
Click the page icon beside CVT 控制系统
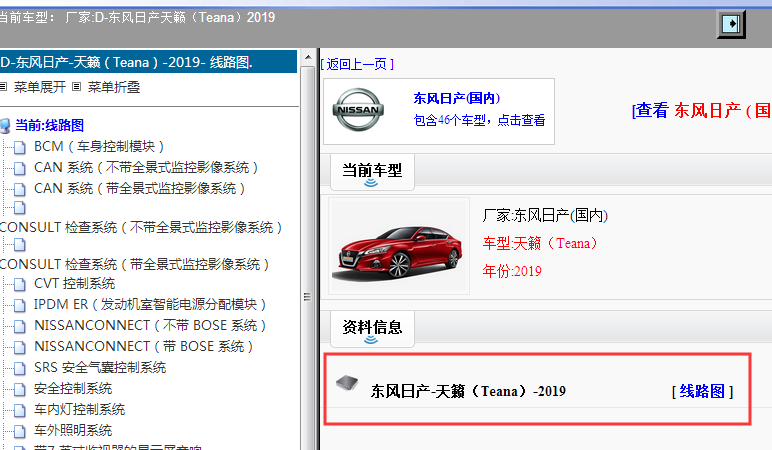click(x=20, y=285)
